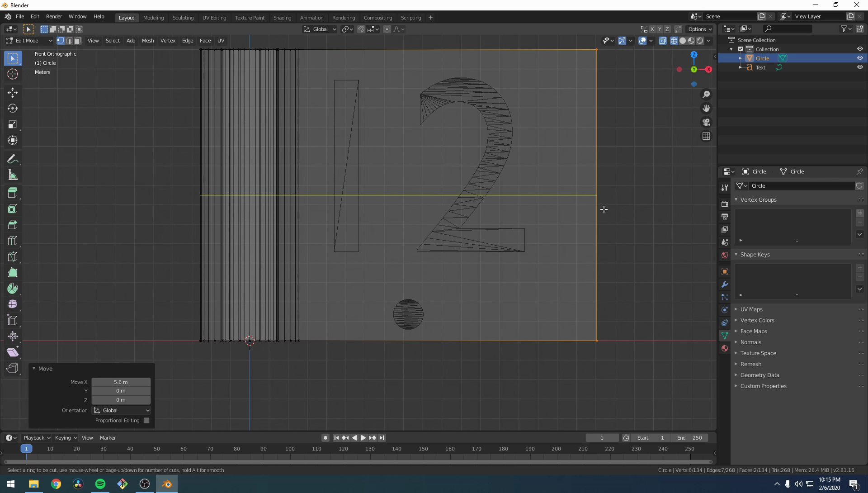Click the Move X value field
The width and height of the screenshot is (868, 493).
click(x=121, y=382)
